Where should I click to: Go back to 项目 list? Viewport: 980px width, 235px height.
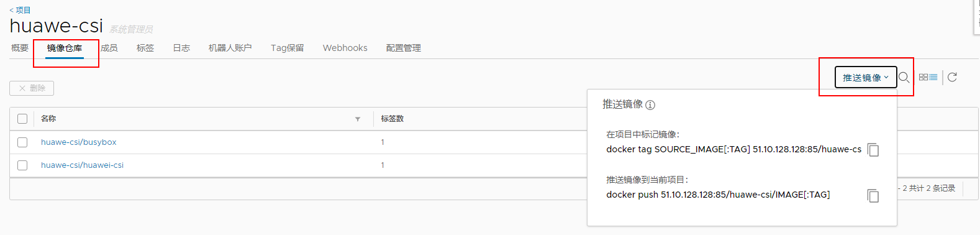[20, 10]
